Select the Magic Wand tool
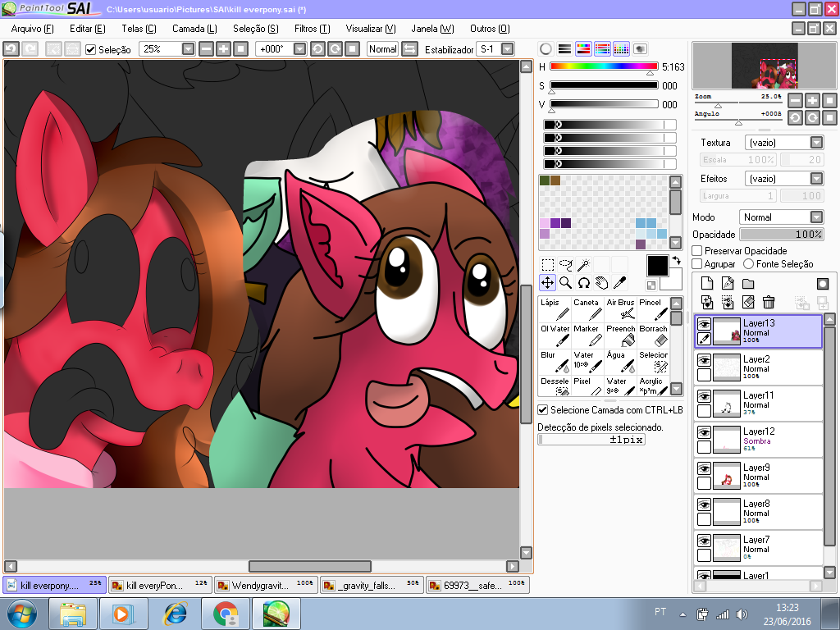This screenshot has width=840, height=630. click(583, 265)
